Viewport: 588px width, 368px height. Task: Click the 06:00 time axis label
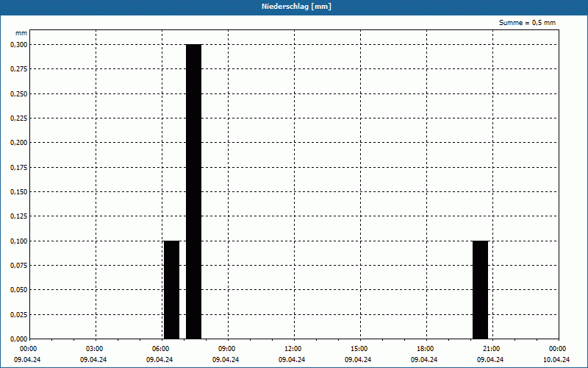160,349
